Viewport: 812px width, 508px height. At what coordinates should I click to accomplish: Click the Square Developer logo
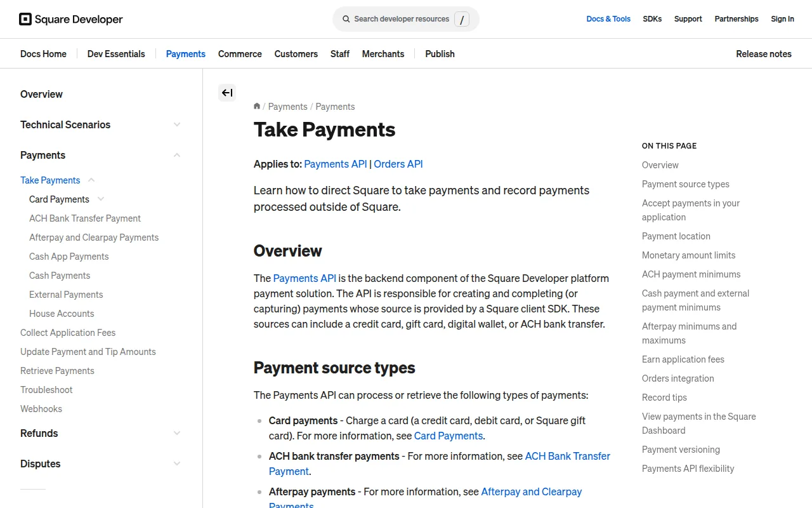(70, 19)
